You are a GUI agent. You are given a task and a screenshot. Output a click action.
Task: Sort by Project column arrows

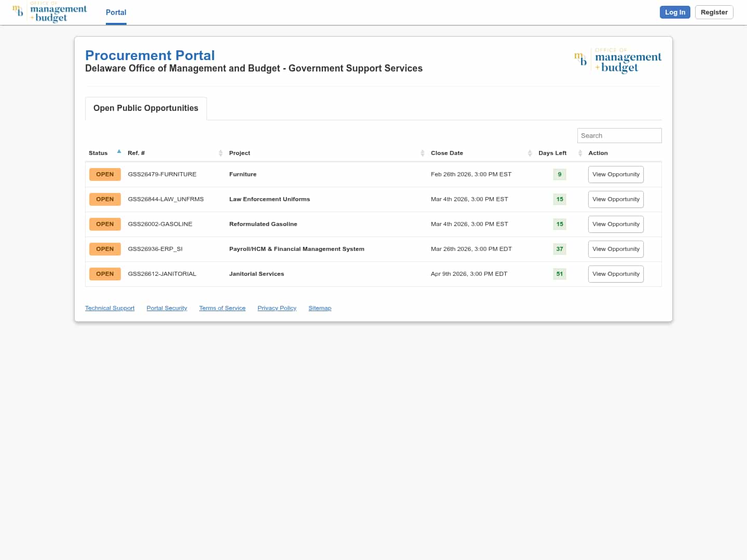click(422, 153)
